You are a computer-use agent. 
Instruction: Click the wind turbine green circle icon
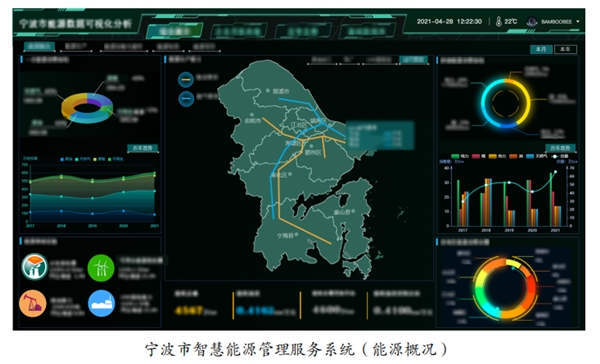(101, 268)
